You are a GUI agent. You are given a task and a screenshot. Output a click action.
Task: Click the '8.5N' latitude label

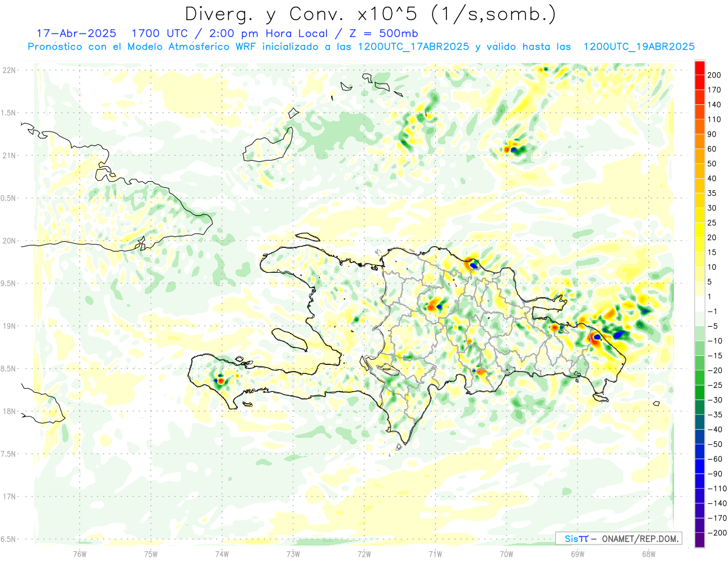tap(8, 369)
